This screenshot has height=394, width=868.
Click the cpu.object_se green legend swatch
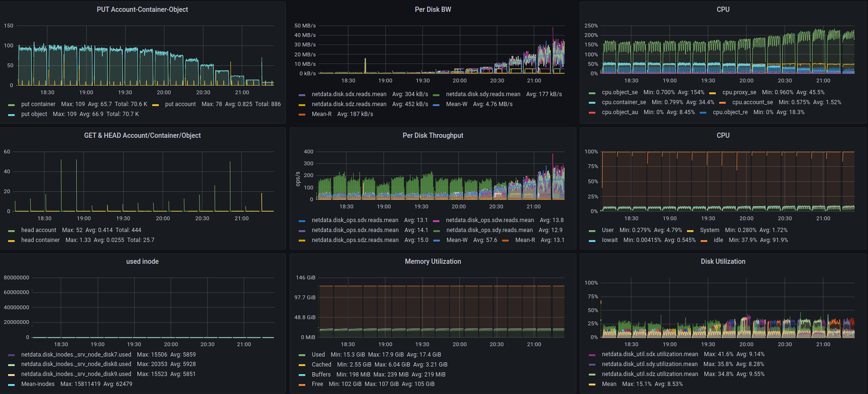592,93
